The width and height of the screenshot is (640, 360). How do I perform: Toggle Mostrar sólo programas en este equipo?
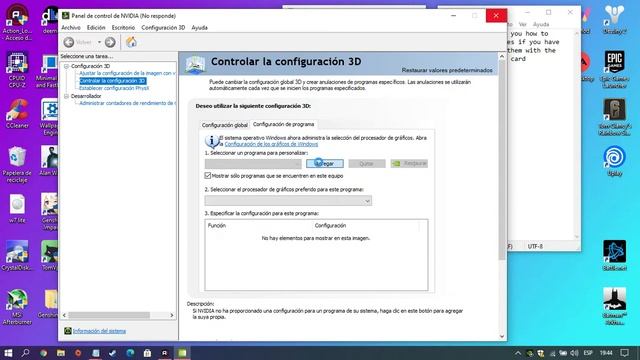point(208,176)
